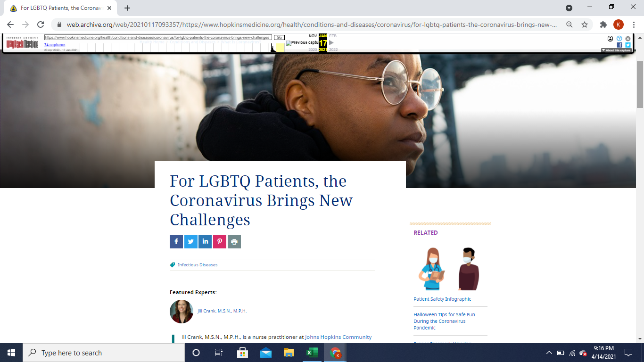Open Chrome three-dot menu
This screenshot has height=362, width=644.
pyautogui.click(x=634, y=25)
